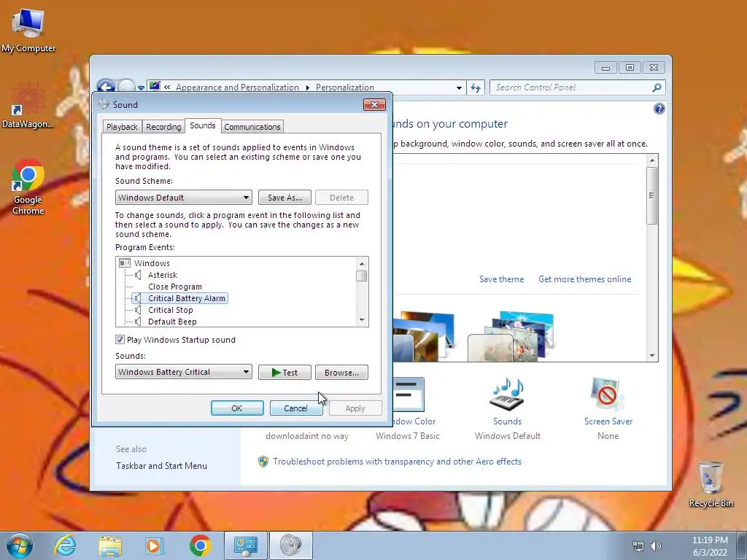Viewport: 747px width, 560px height.
Task: Open the Sounds file dropdown
Action: (x=183, y=372)
